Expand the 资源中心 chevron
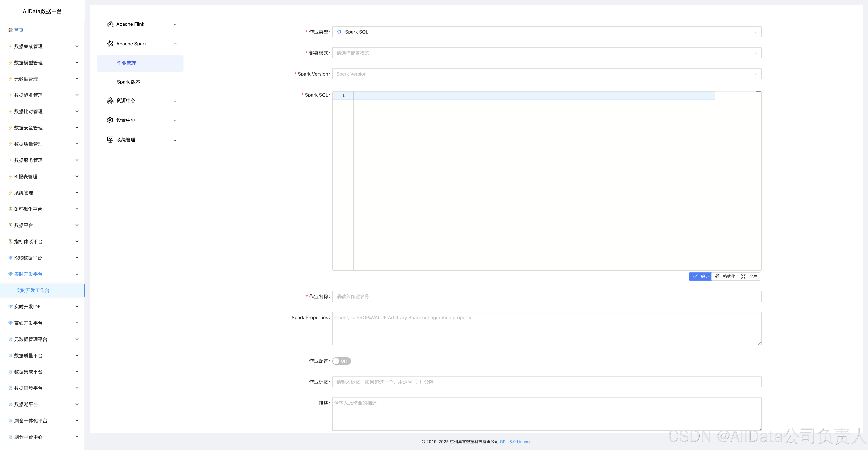Image resolution: width=868 pixels, height=450 pixels. 175,101
